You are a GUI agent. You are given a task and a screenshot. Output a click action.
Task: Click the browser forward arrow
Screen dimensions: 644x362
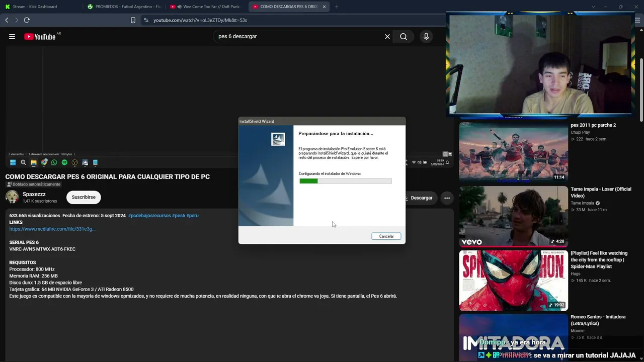(x=17, y=20)
